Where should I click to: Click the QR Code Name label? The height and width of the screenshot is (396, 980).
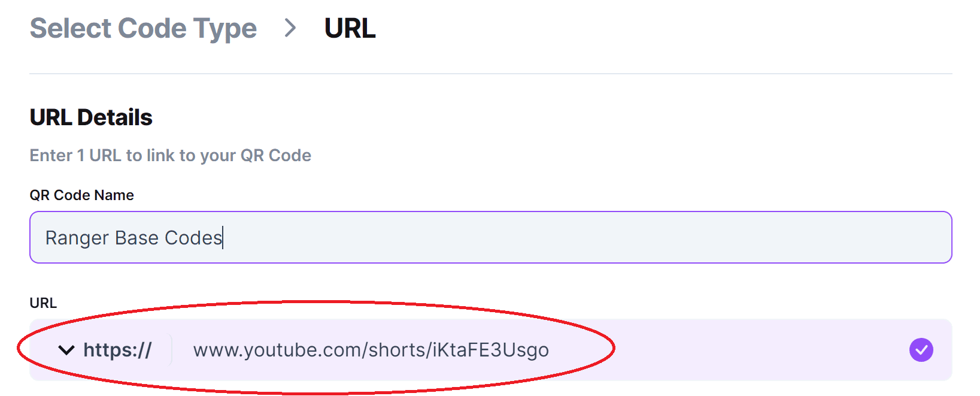(x=82, y=195)
